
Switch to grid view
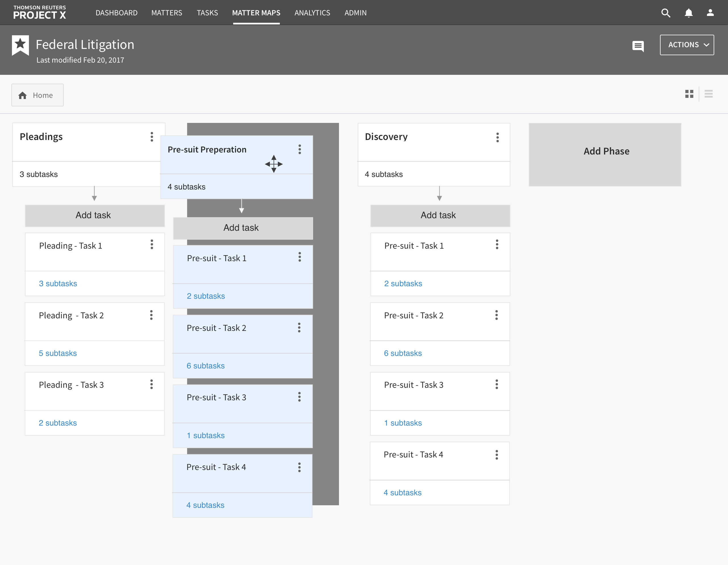689,94
